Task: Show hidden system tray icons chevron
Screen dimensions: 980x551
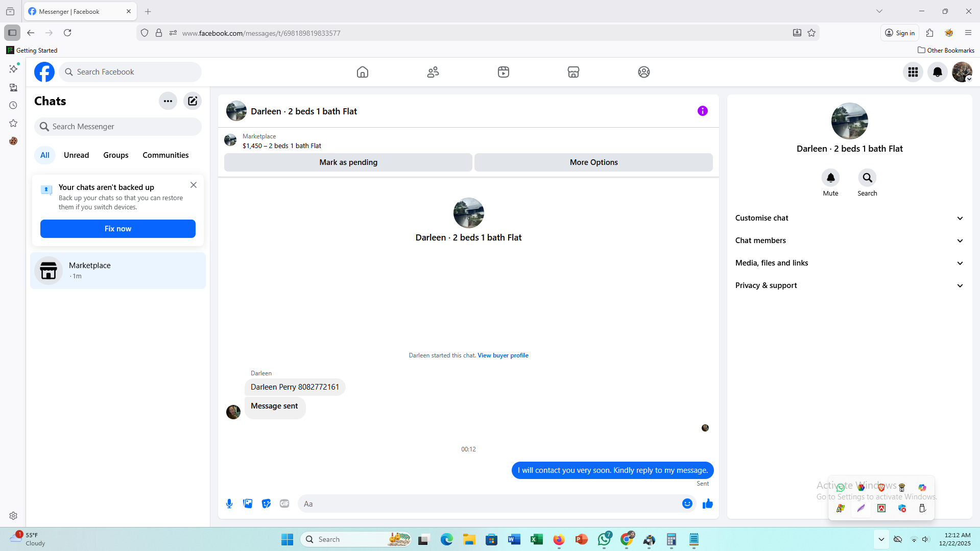Action: (881, 539)
